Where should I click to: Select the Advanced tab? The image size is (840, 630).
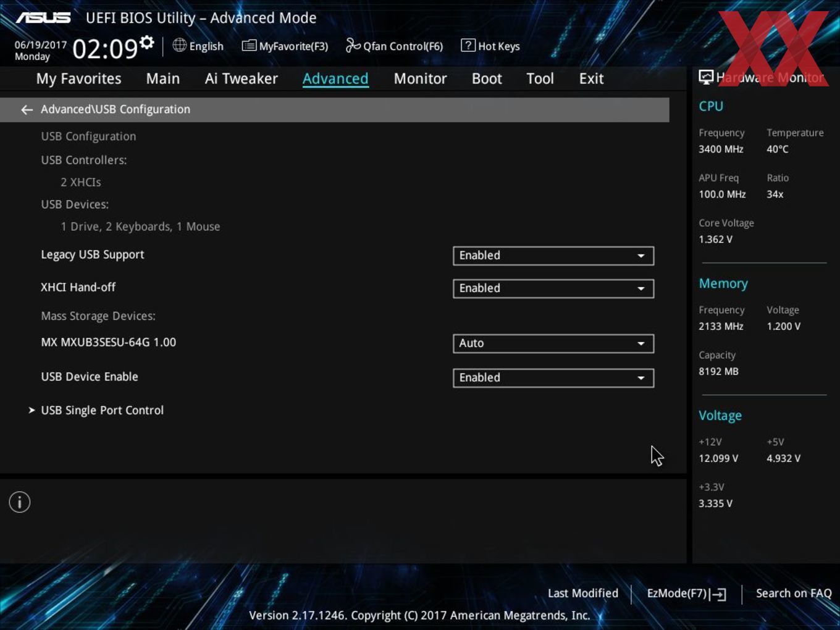(x=335, y=78)
